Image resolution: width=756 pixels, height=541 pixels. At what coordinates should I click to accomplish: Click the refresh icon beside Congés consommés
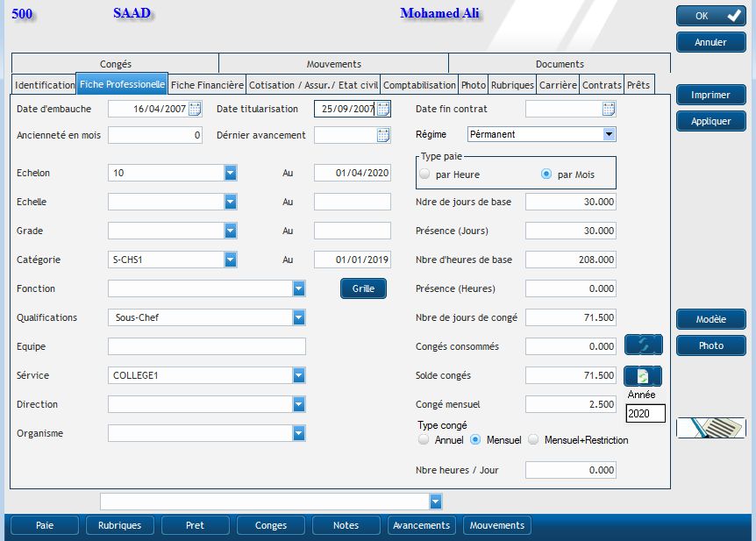(643, 345)
